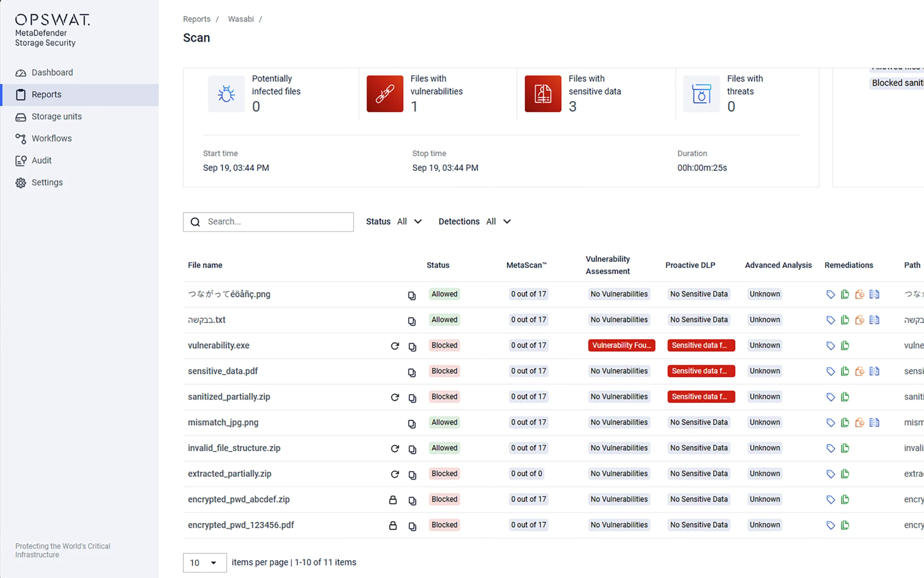Click the lock icon on encrypted_pwd_abcdef.zip row
The height and width of the screenshot is (578, 924).
coord(393,500)
